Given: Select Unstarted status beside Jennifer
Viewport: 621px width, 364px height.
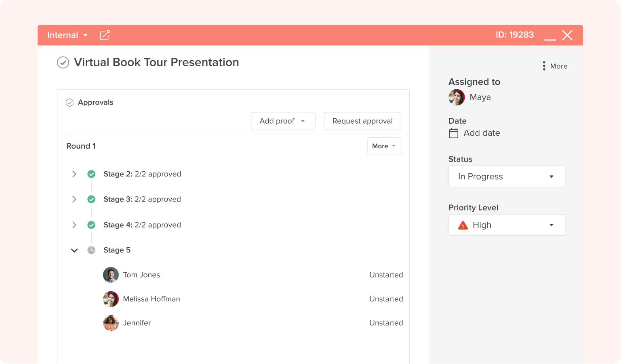Looking at the screenshot, I should click(386, 323).
